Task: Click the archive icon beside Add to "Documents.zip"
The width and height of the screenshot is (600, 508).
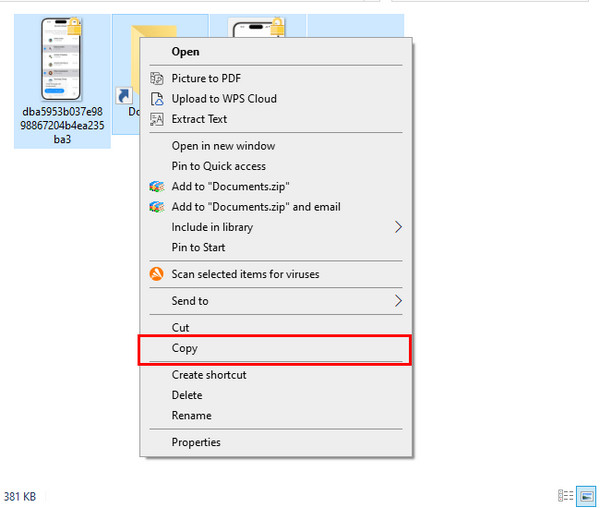Action: pos(156,186)
